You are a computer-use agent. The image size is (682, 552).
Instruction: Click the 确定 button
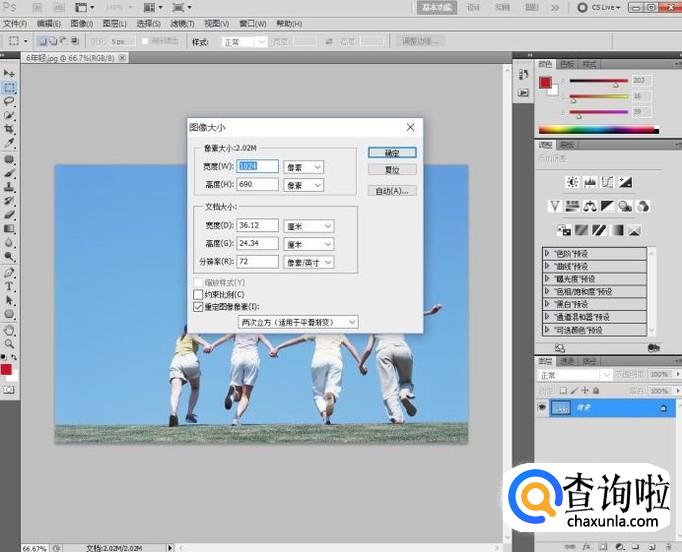tap(392, 153)
